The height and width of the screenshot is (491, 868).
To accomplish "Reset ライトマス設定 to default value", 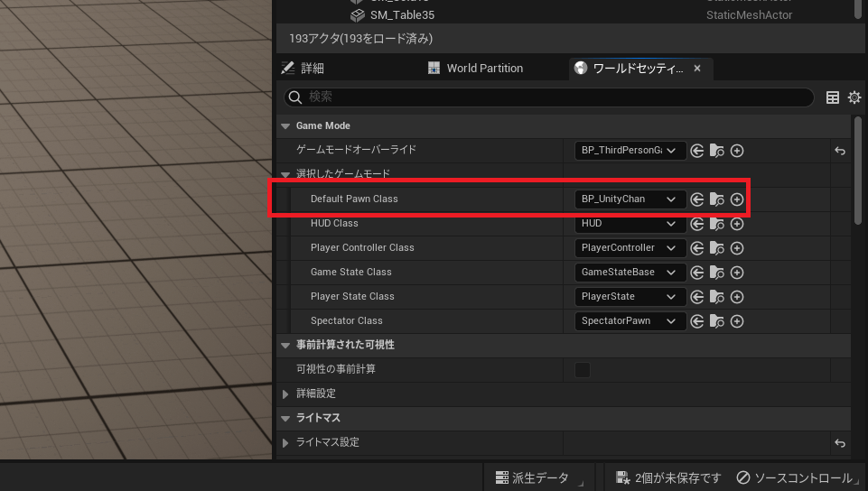I will tap(840, 442).
